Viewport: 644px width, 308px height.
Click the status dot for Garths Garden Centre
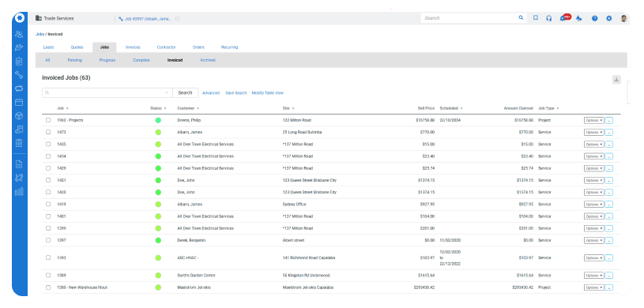(158, 276)
